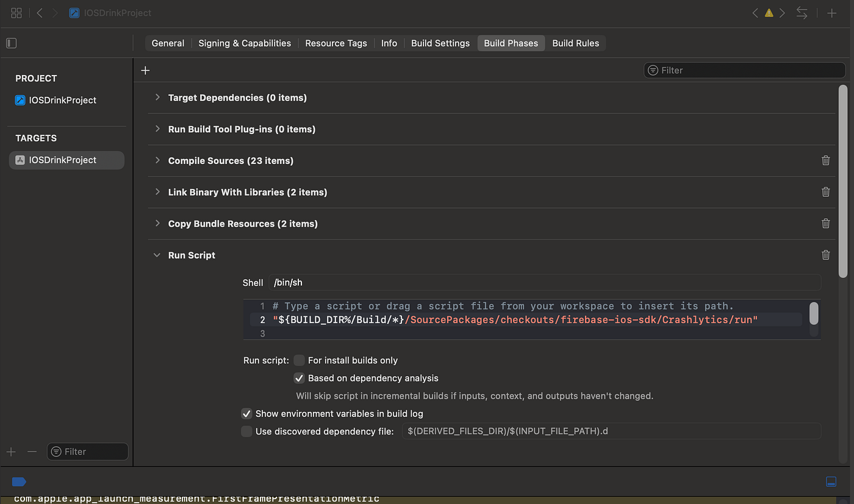Click IOSDrinkProject title in jump bar
Viewport: 854px width, 504px height.
117,13
